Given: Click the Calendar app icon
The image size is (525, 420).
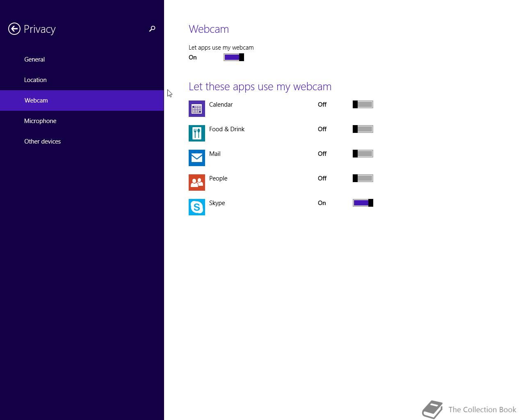Looking at the screenshot, I should pyautogui.click(x=197, y=109).
